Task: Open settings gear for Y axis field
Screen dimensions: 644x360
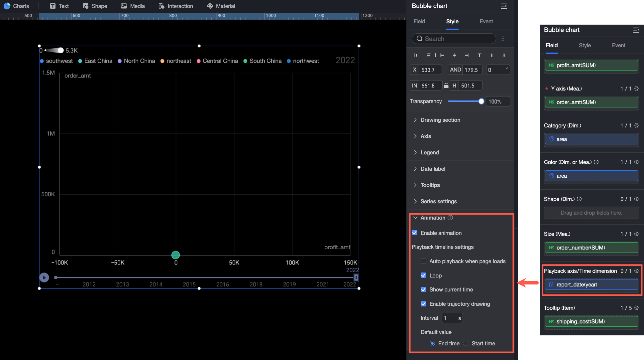Action: pos(636,89)
